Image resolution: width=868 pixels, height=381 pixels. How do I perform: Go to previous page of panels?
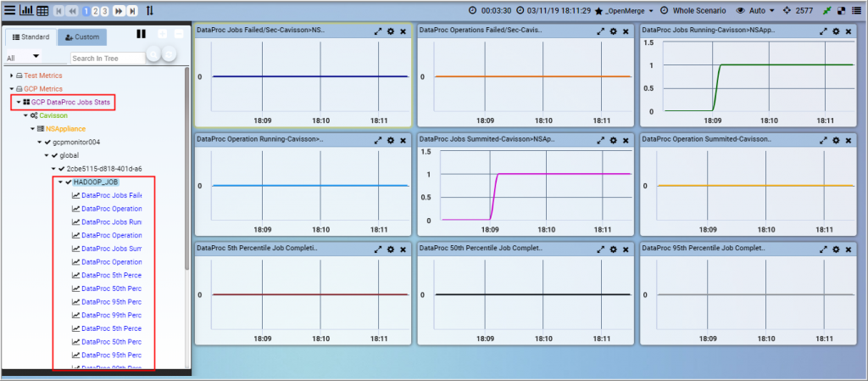tap(72, 11)
